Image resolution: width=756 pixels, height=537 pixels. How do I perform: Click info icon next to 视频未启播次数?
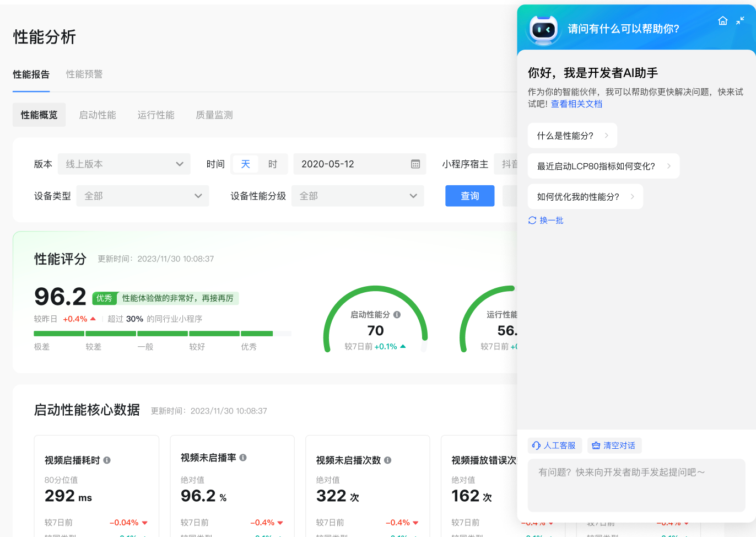coord(388,460)
